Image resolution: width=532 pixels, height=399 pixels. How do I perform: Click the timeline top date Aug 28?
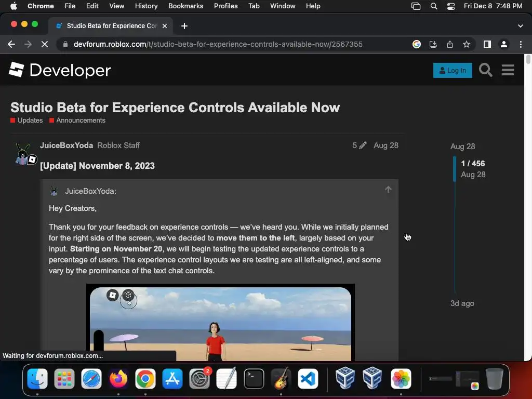[x=462, y=146]
